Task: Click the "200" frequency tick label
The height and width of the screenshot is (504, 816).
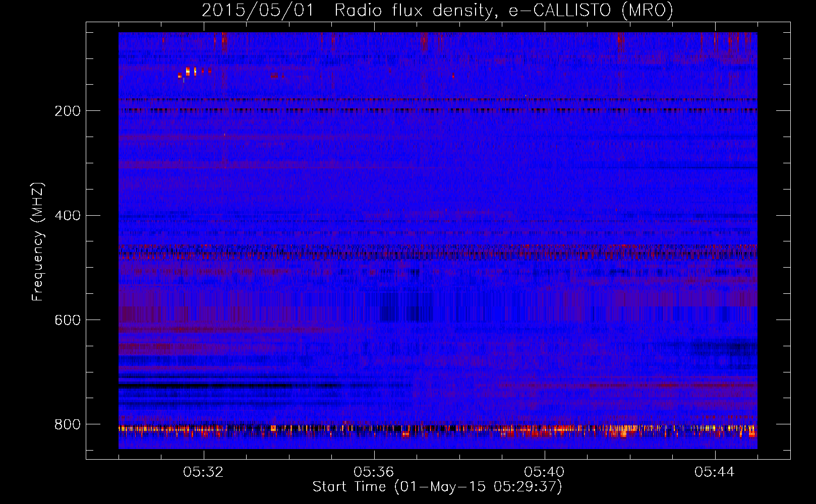Action: 68,111
